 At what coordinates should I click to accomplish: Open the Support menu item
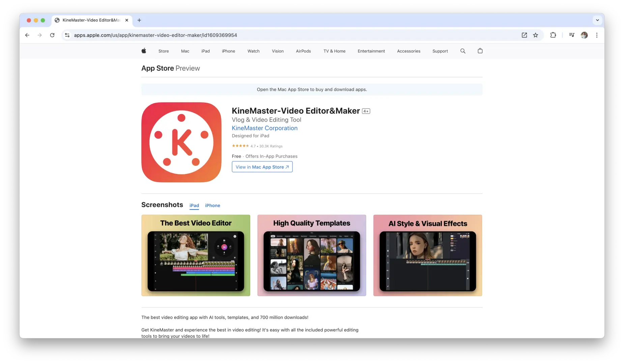pyautogui.click(x=440, y=51)
